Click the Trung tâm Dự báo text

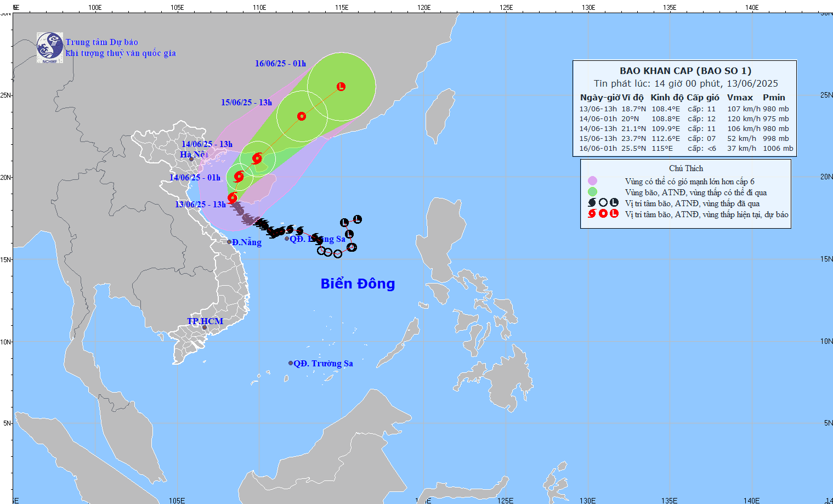pos(102,42)
